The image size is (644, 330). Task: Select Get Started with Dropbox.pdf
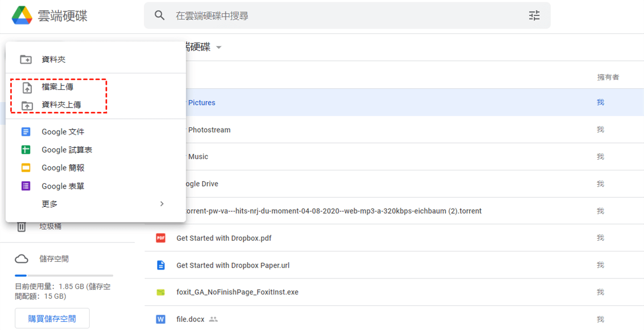coord(394,238)
